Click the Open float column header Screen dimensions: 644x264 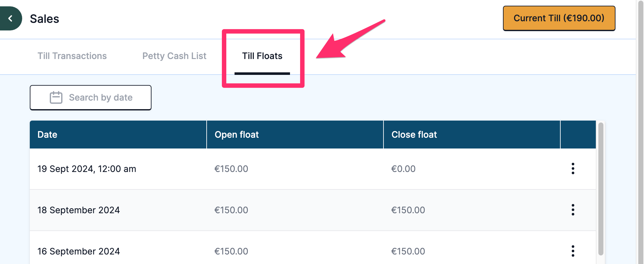click(236, 135)
